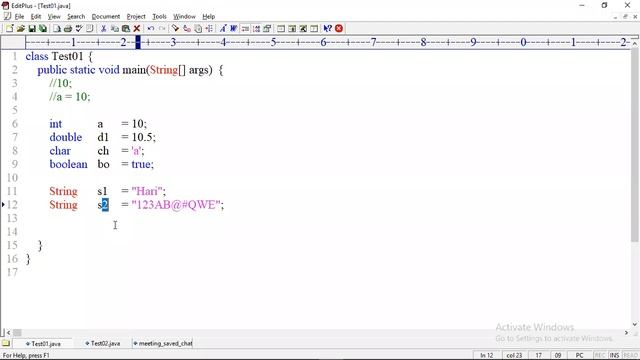This screenshot has height=360, width=640.
Task: Open the Search menu
Action: pos(76,17)
